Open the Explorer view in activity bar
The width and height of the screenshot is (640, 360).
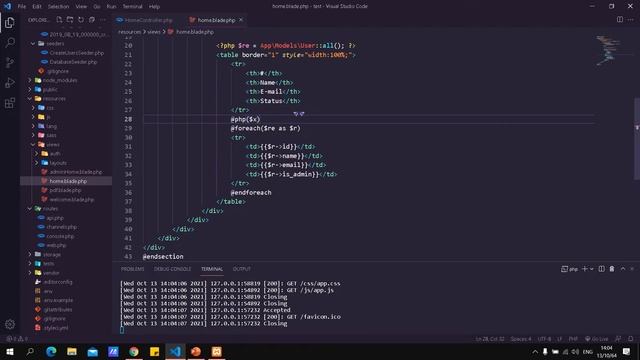pyautogui.click(x=10, y=23)
